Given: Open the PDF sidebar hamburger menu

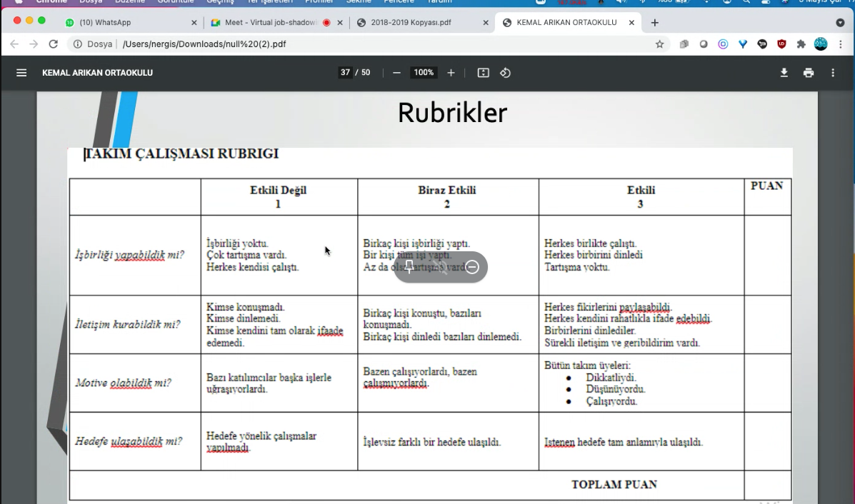Looking at the screenshot, I should coord(21,73).
